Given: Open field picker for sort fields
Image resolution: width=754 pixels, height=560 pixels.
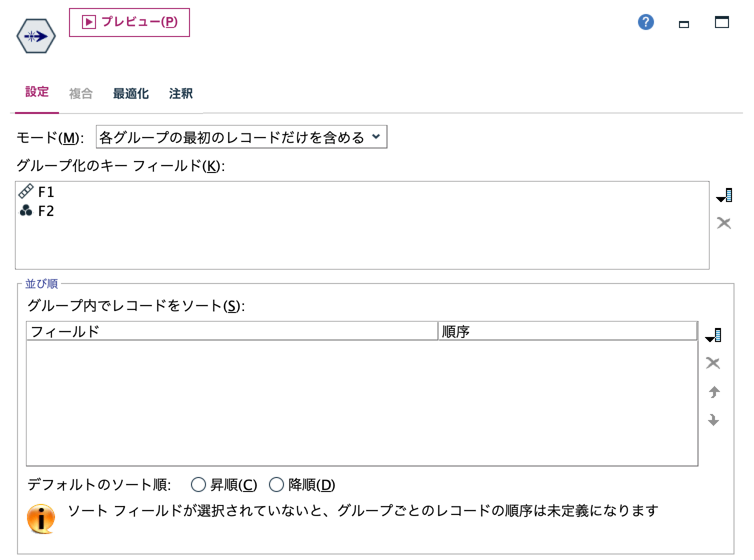Looking at the screenshot, I should 713,335.
